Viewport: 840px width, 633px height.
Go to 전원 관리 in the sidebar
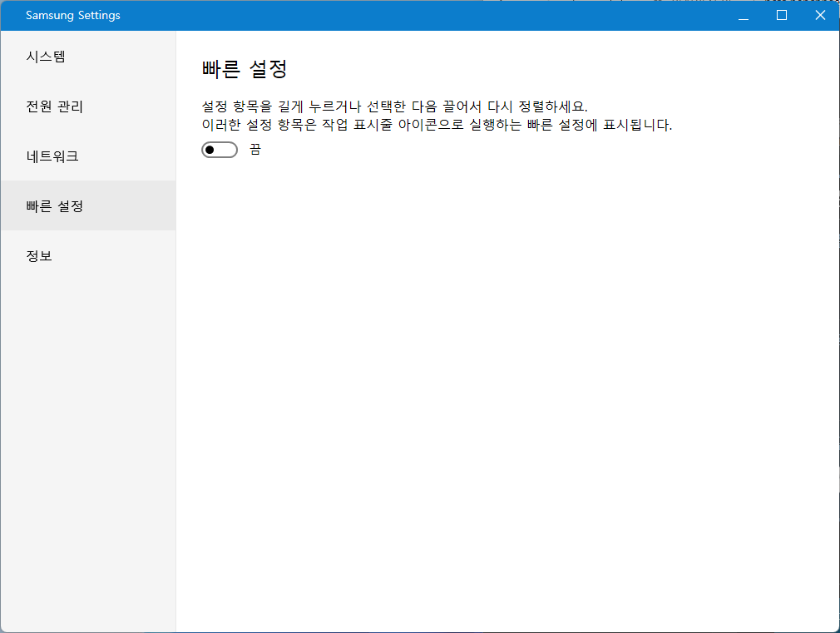click(x=55, y=106)
